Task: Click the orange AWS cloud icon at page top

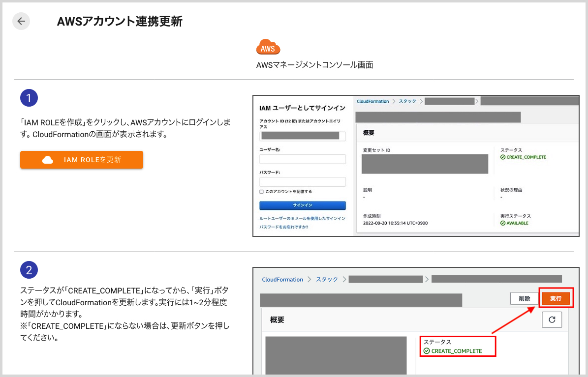Action: [268, 47]
